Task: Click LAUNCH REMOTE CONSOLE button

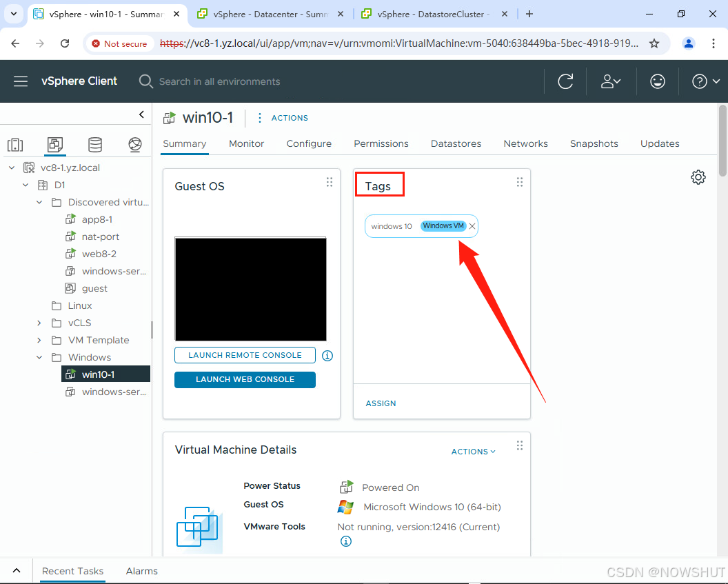Action: point(245,355)
